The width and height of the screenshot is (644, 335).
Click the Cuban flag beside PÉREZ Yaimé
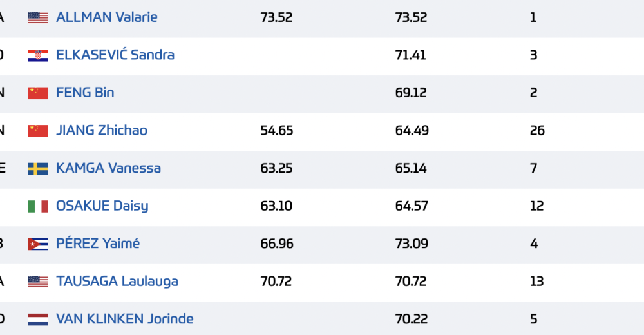[x=38, y=244]
